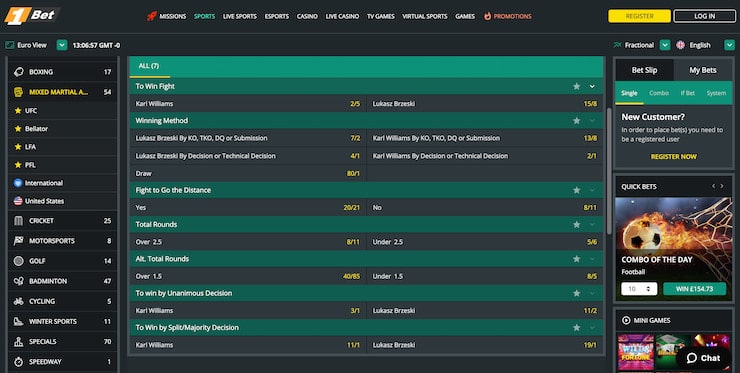Screen dimensions: 740x373
Task: Click the Motorsports flag icon
Action: pyautogui.click(x=18, y=241)
